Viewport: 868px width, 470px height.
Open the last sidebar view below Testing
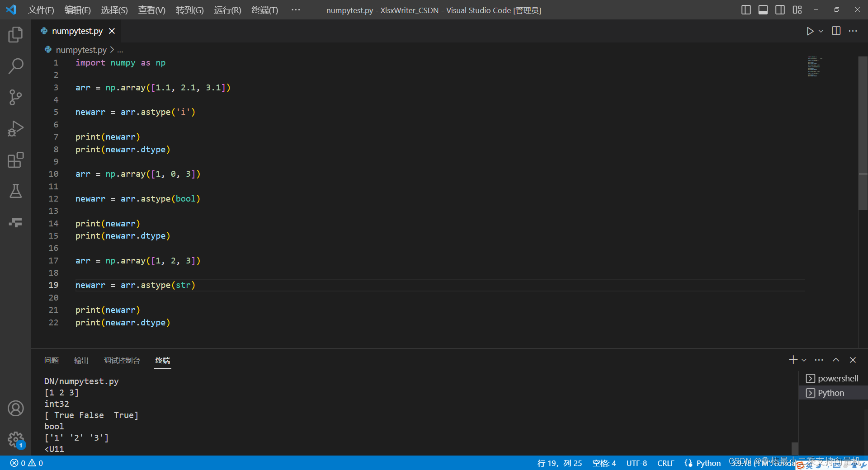[15, 222]
